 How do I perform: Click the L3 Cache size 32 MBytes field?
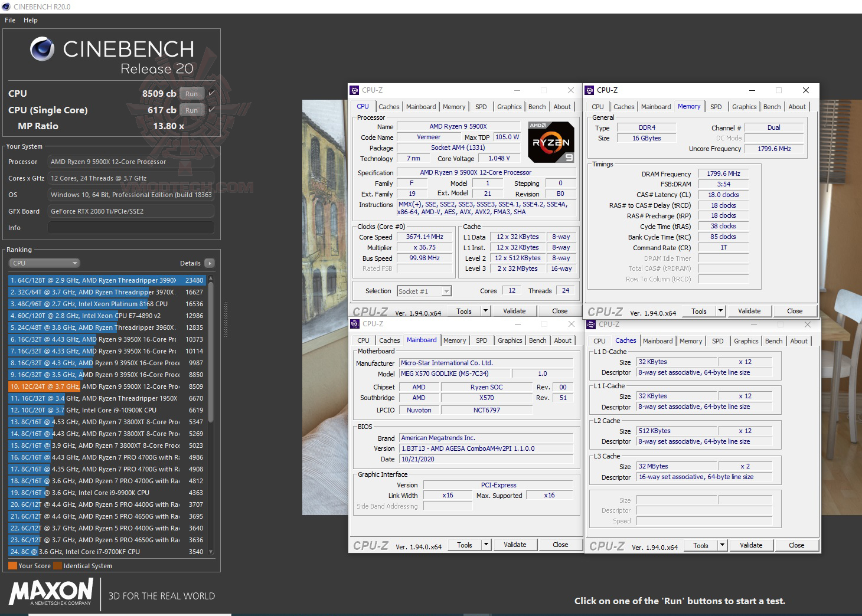(x=677, y=466)
